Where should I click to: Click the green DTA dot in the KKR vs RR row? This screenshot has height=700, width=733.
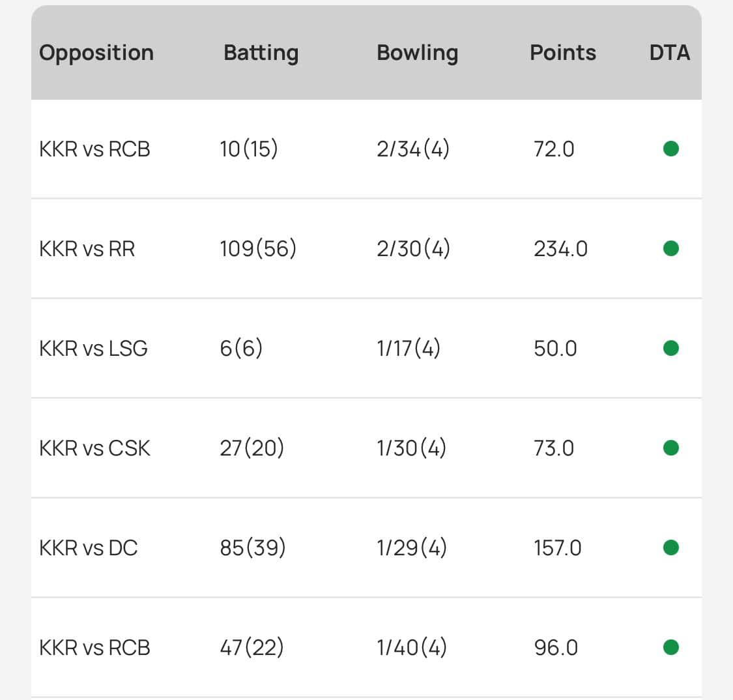click(670, 249)
